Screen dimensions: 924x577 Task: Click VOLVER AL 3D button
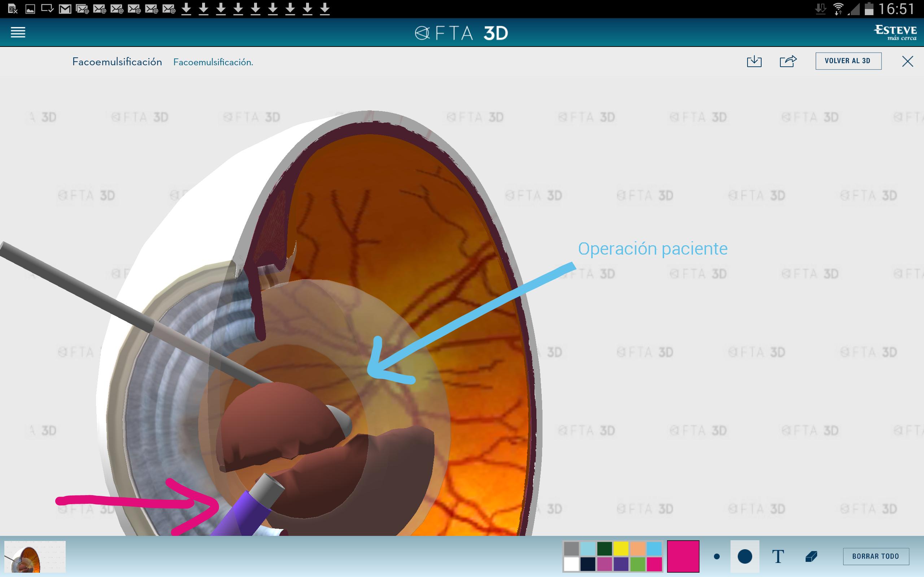coord(848,61)
